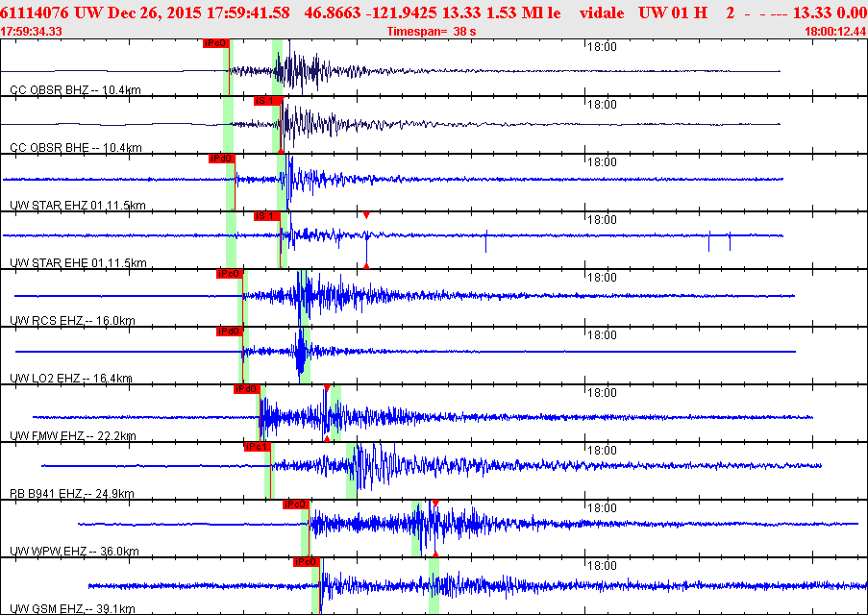Click the UW LO2 EHZ station label
The image size is (868, 615).
70,378
